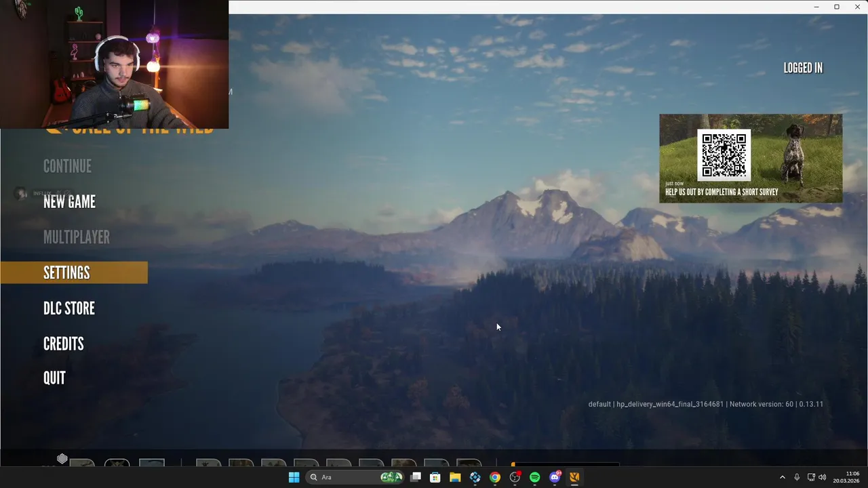868x488 pixels.
Task: Show hidden system tray icons
Action: click(x=782, y=477)
